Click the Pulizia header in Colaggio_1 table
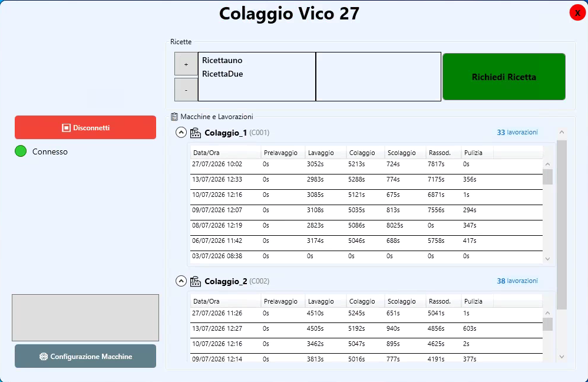588x382 pixels. click(477, 153)
